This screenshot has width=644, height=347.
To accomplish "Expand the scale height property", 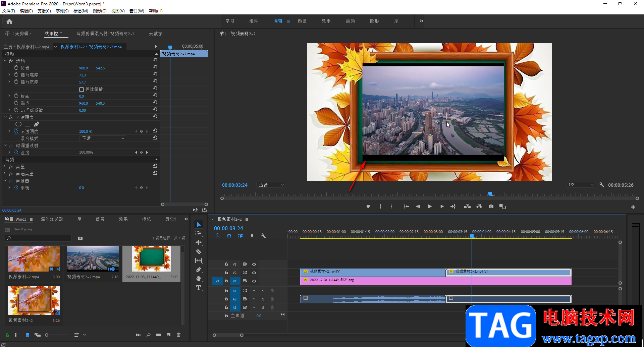I will click(9, 75).
